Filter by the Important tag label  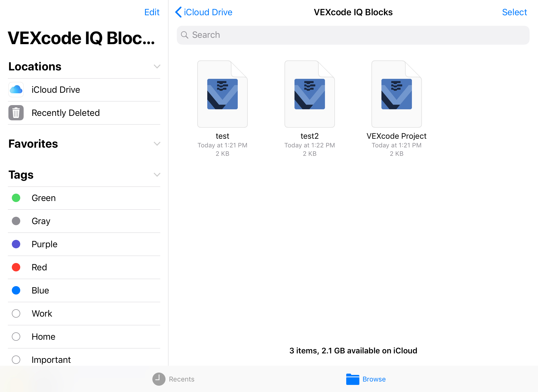(x=51, y=360)
